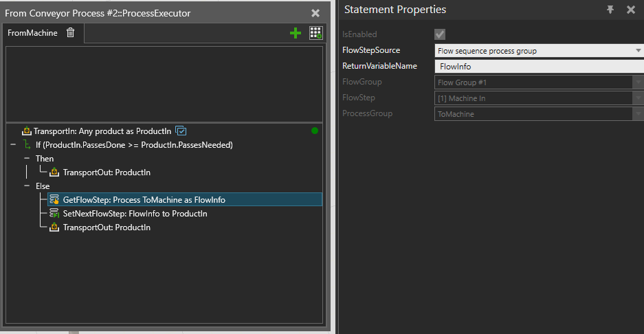644x334 pixels.
Task: Click the green plus add button
Action: (296, 32)
